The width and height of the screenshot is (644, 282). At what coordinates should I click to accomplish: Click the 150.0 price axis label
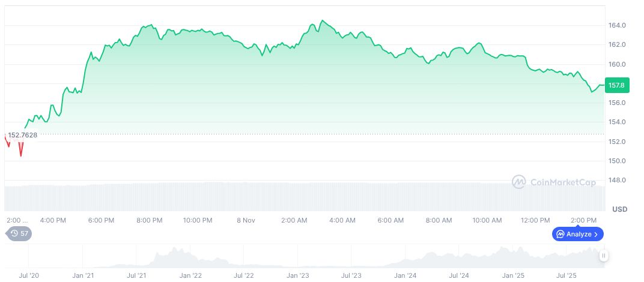(618, 161)
